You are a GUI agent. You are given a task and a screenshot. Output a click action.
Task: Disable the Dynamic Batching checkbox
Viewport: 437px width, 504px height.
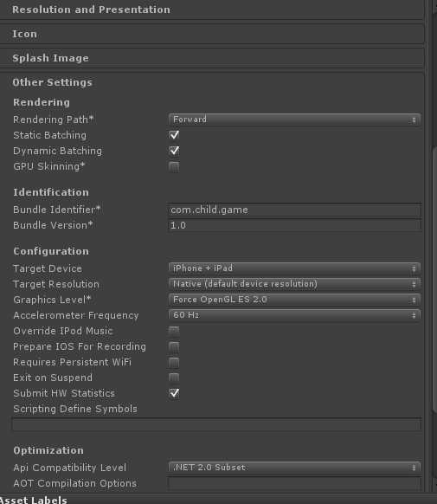(x=174, y=151)
